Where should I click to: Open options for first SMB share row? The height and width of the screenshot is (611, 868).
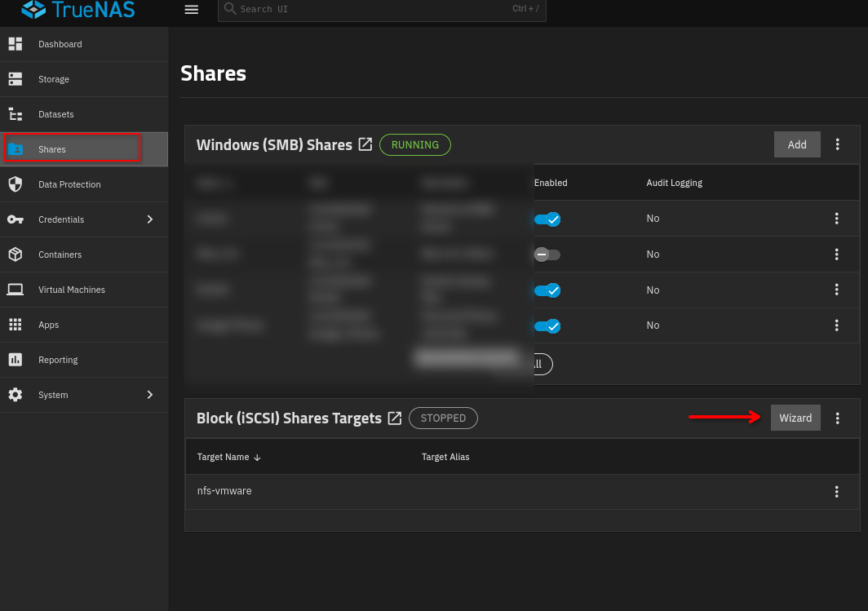tap(836, 219)
